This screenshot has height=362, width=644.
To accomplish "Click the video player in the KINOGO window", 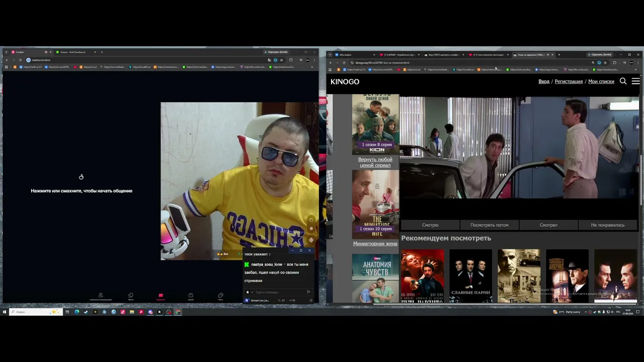I will pos(519,147).
